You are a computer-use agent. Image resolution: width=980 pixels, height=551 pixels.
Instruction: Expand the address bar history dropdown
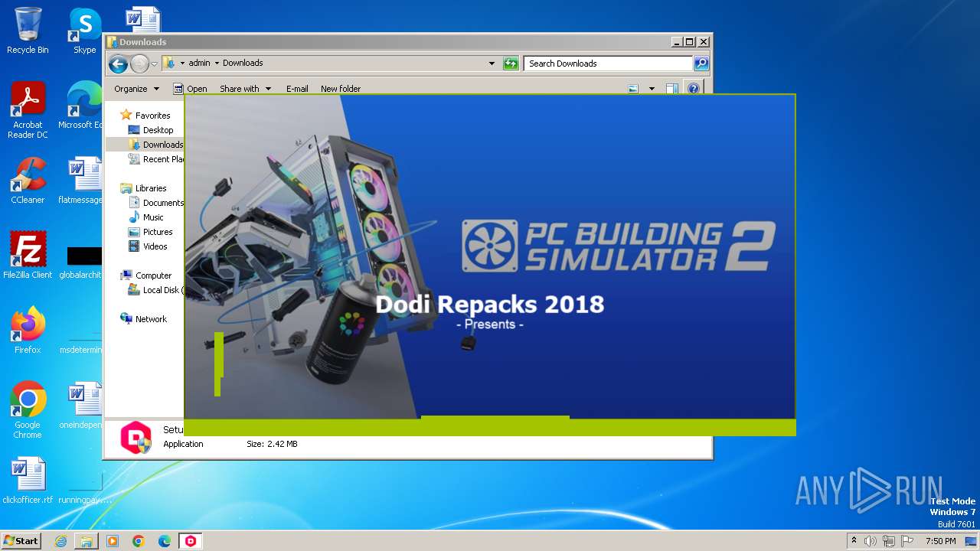click(x=492, y=64)
